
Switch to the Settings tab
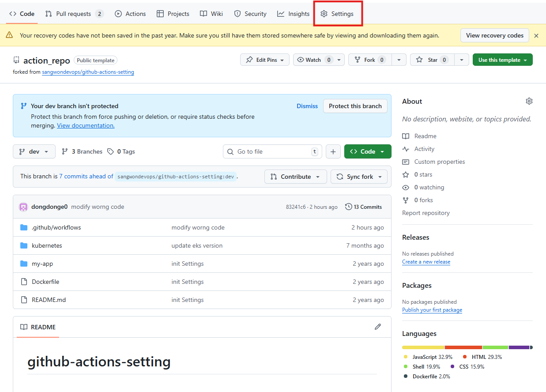click(337, 14)
